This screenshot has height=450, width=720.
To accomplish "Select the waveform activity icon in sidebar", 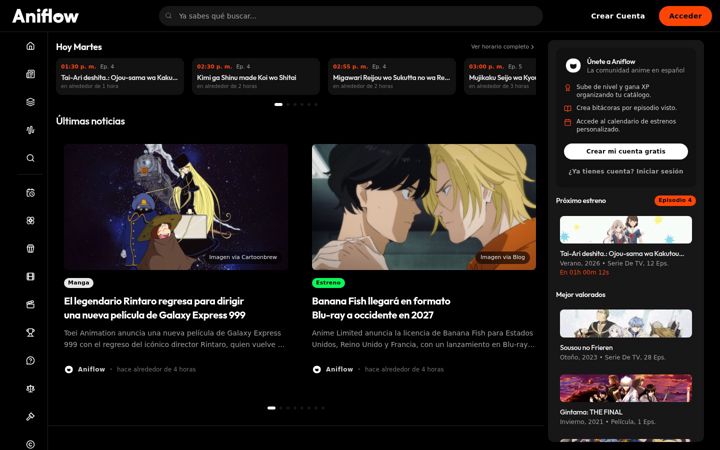I will [x=30, y=130].
